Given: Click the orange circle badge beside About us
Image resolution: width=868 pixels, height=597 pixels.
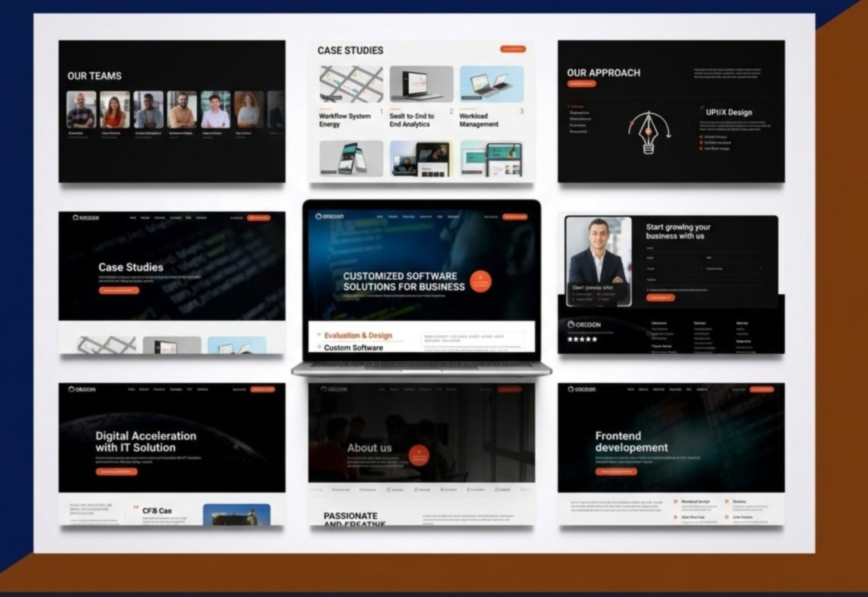Looking at the screenshot, I should [419, 455].
